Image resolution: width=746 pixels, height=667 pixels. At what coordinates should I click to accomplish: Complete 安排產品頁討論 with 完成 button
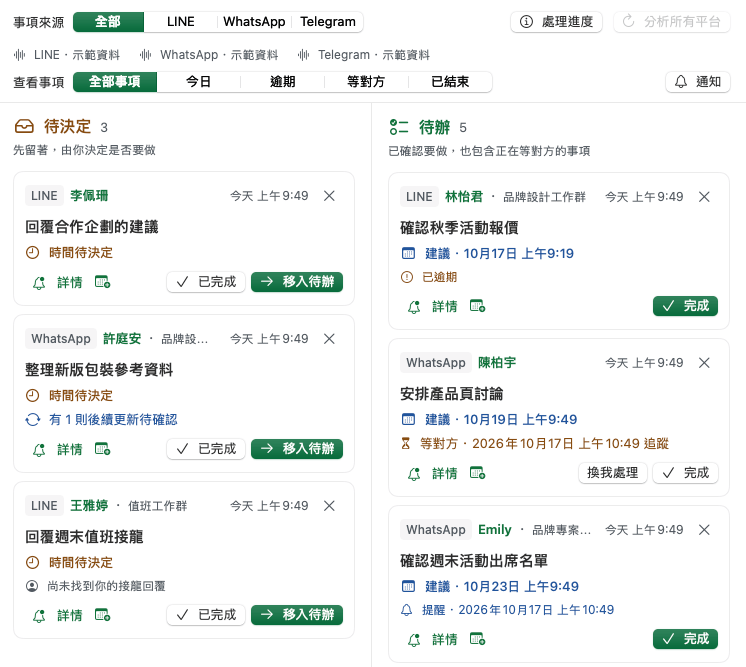pos(686,473)
